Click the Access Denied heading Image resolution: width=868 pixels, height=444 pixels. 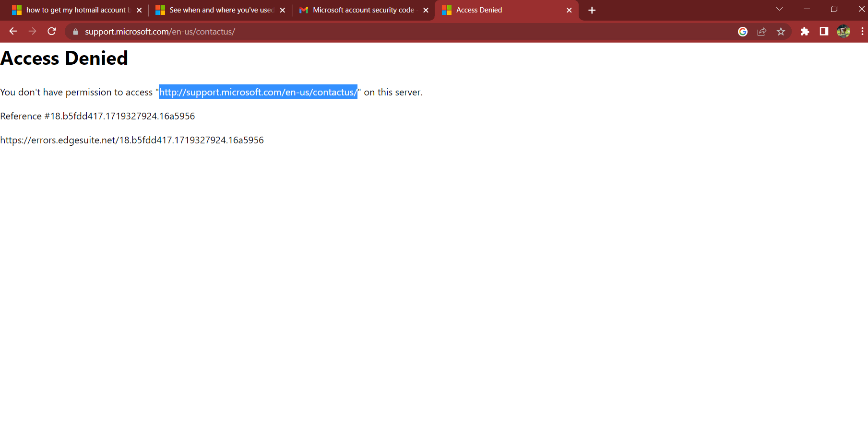pos(64,58)
